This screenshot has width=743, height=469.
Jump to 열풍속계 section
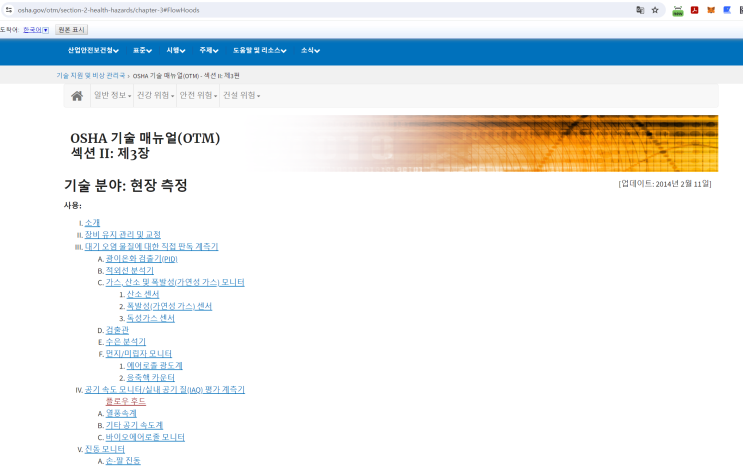coord(121,414)
